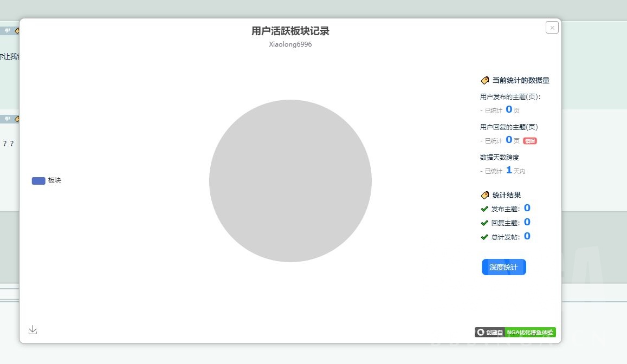Click green checkmark next to 总计发帖

coord(484,237)
